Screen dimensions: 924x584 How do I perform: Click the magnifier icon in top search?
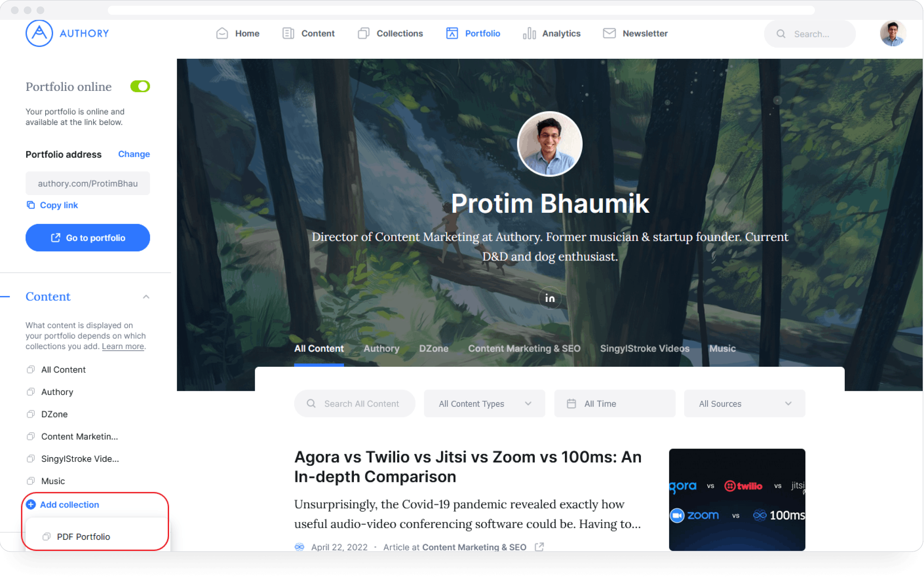781,34
